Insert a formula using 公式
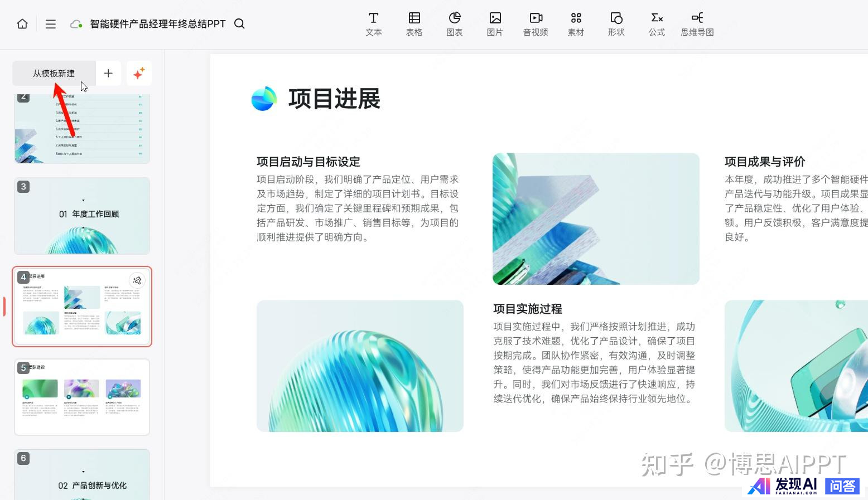 [657, 25]
